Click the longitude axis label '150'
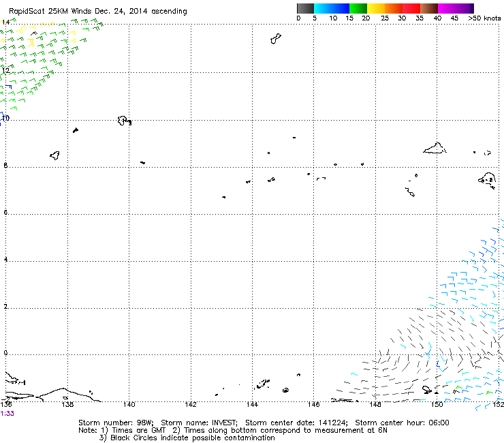 coord(437,405)
